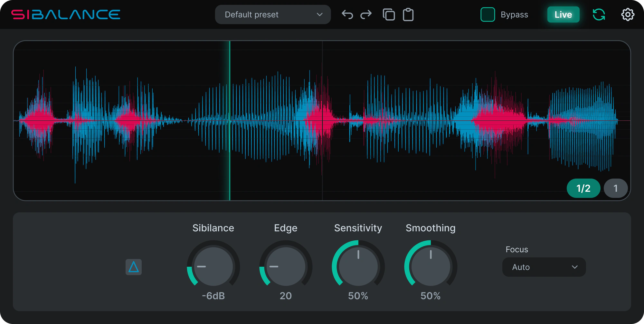Click the Edge value 20
Viewport: 644px width, 324px height.
coord(286,296)
